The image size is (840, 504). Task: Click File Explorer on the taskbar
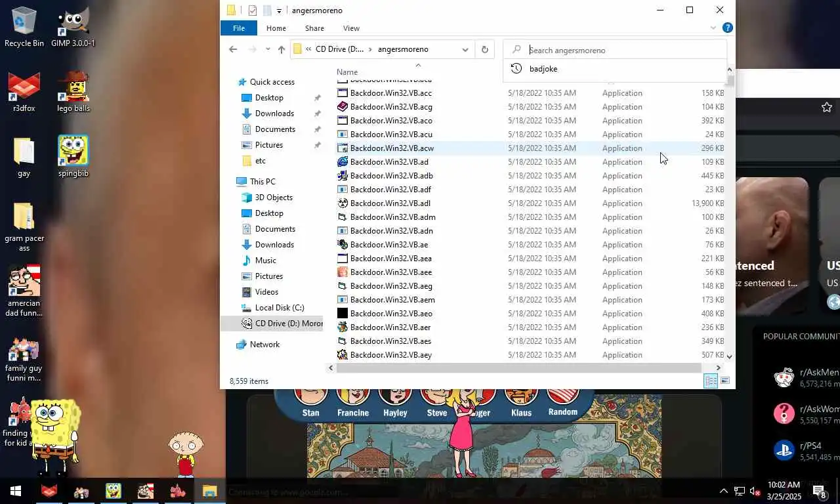pos(209,491)
